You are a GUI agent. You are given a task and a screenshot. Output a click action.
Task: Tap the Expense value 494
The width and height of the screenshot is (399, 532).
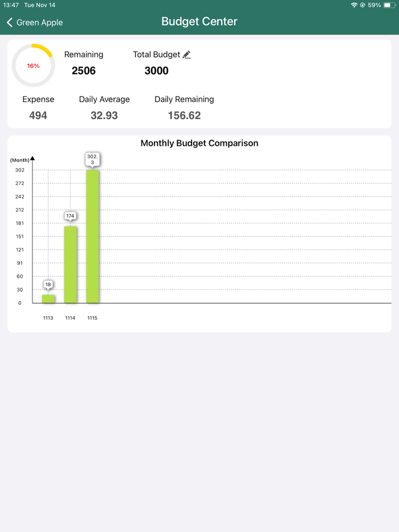(x=38, y=115)
